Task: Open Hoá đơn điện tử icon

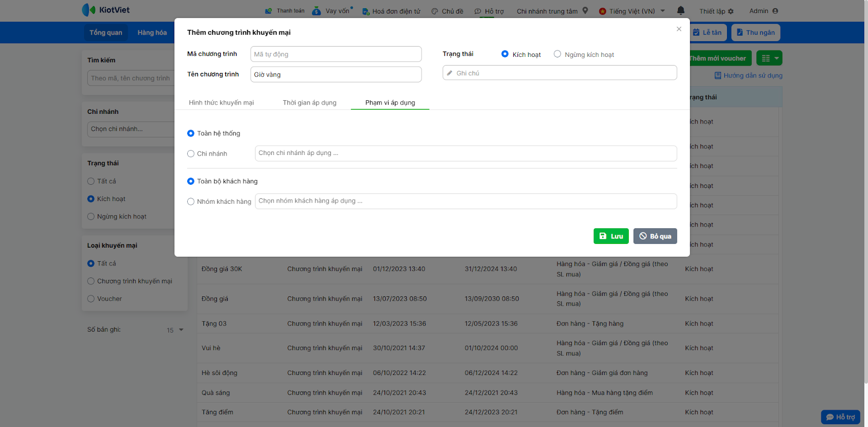Action: coord(366,11)
